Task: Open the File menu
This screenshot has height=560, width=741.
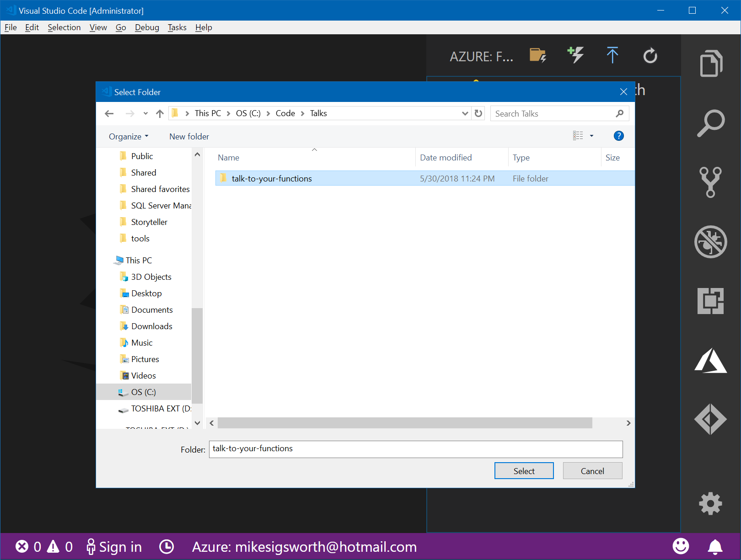Action: click(x=11, y=27)
